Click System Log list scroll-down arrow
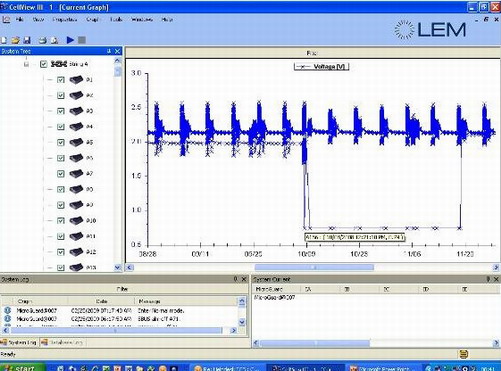 242,322
